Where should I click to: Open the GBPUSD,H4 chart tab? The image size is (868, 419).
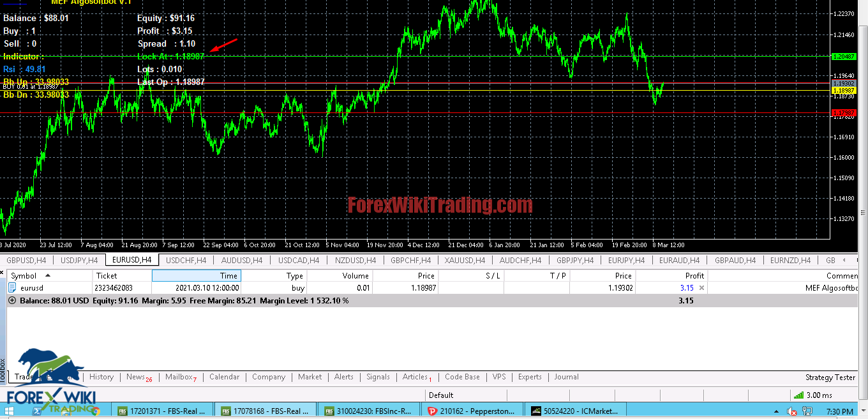point(26,261)
